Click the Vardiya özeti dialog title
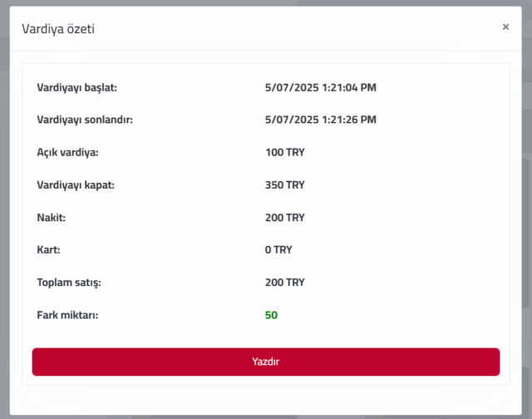This screenshot has height=419, width=532. click(x=57, y=28)
